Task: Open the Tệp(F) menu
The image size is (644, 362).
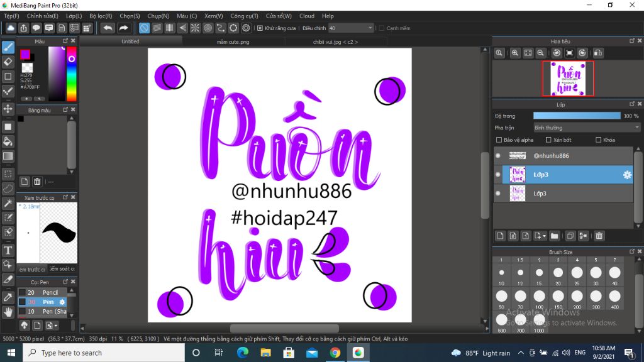Action: [x=11, y=16]
